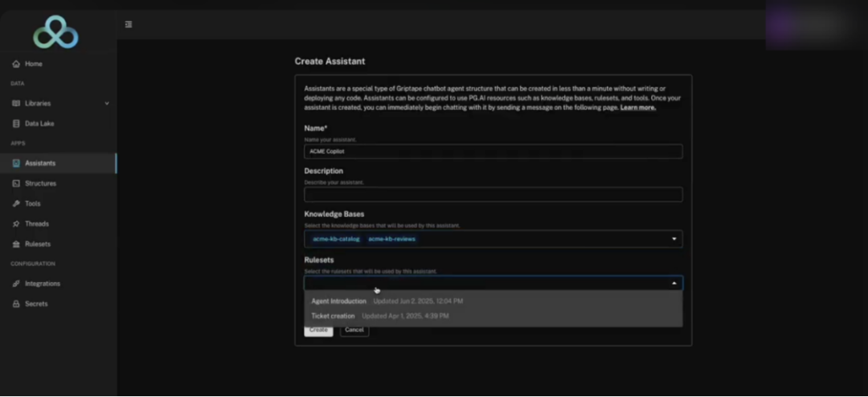
Task: Open Home in the sidebar
Action: [x=58, y=63]
